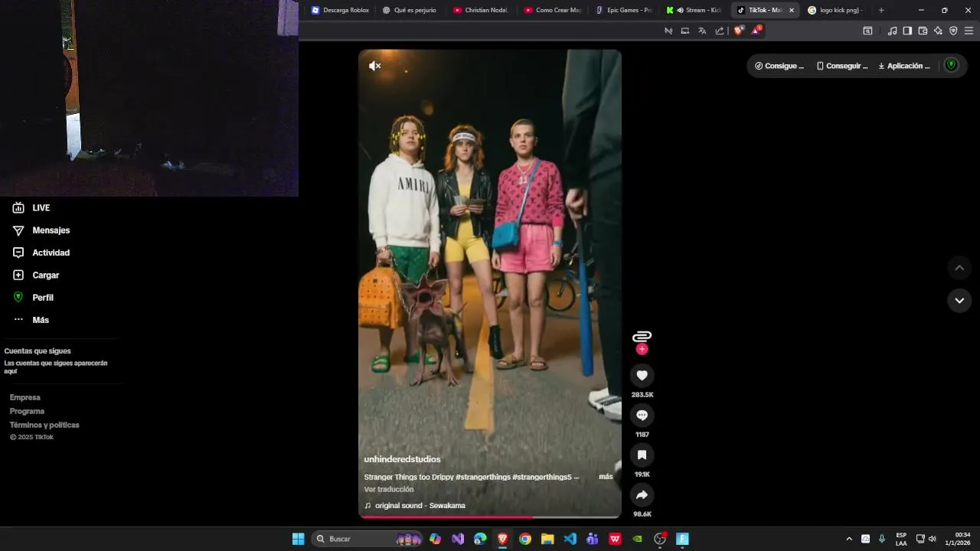This screenshot has width=980, height=551.
Task: Open the Leo AI sparkle icon
Action: coord(938,31)
